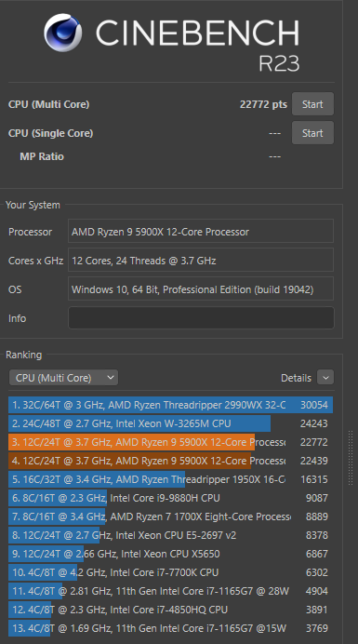Viewport: 358px width, 644px height.
Task: Select ranking row 4 Ryzen 9 5900X 22439
Action: coord(170,461)
